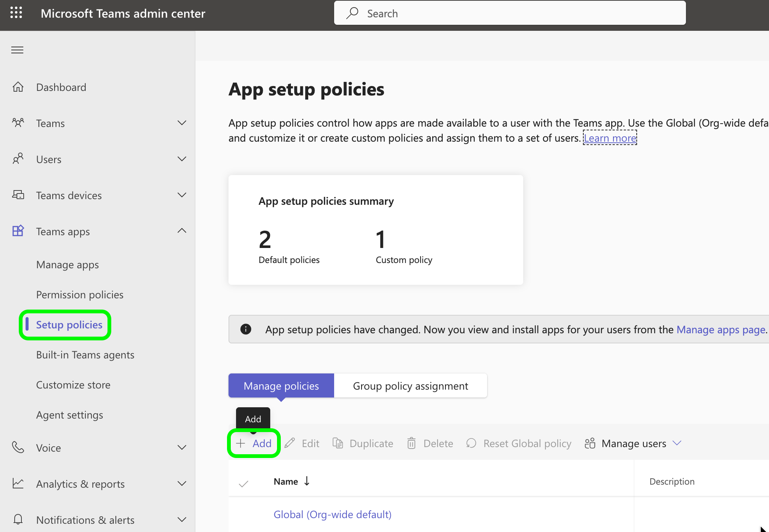Click the Add policy button label
The height and width of the screenshot is (532, 769).
[262, 443]
